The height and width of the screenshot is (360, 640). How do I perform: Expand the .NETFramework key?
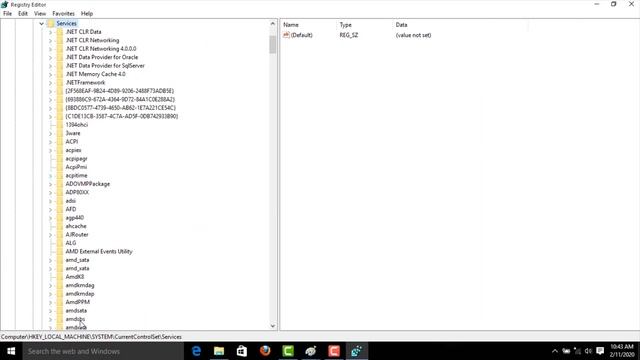[51, 83]
